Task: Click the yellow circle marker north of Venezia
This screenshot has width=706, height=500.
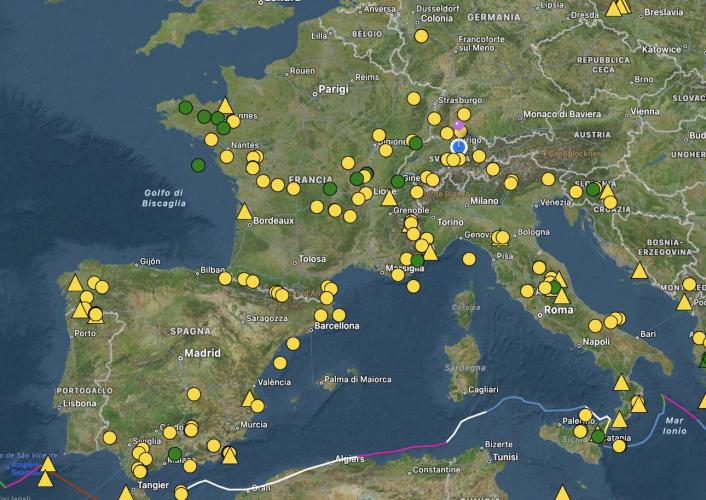Action: click(x=548, y=179)
